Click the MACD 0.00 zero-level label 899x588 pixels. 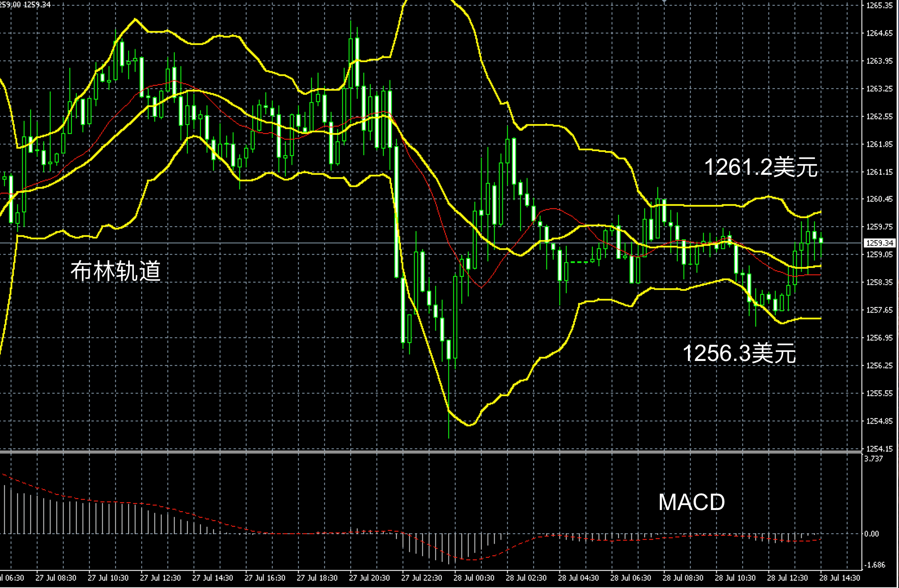click(871, 534)
